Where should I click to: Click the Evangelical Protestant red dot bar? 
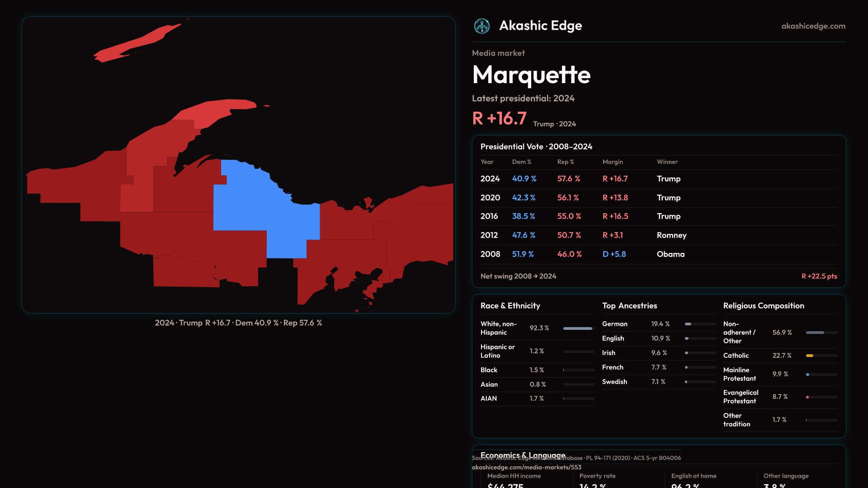(x=807, y=398)
